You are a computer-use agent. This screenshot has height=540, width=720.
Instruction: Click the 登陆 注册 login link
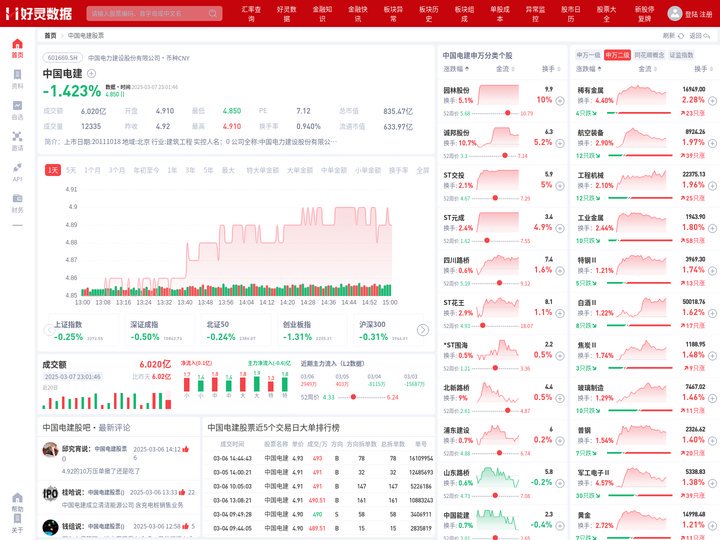(x=698, y=14)
